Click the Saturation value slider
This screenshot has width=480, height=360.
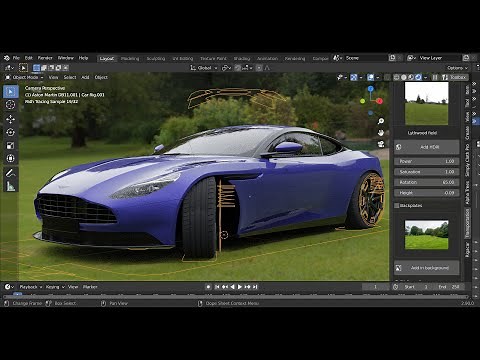[427, 172]
